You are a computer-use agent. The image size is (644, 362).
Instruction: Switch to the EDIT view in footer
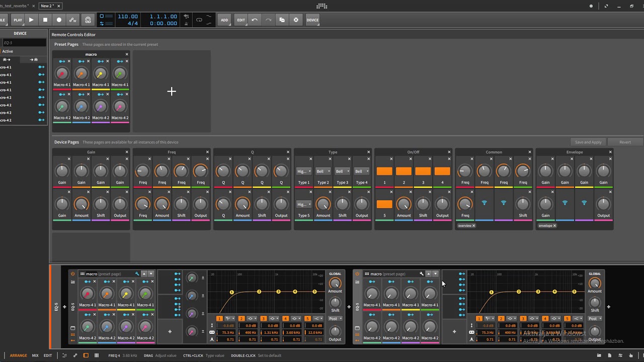[48, 355]
